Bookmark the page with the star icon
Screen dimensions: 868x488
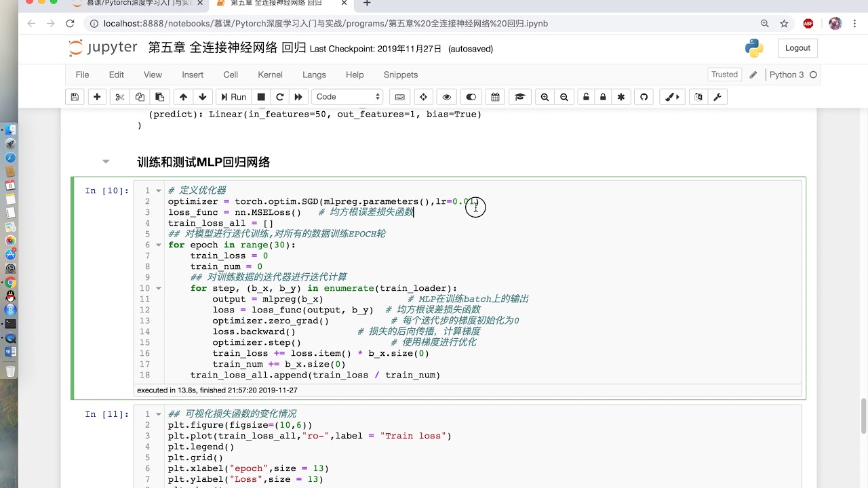[785, 24]
